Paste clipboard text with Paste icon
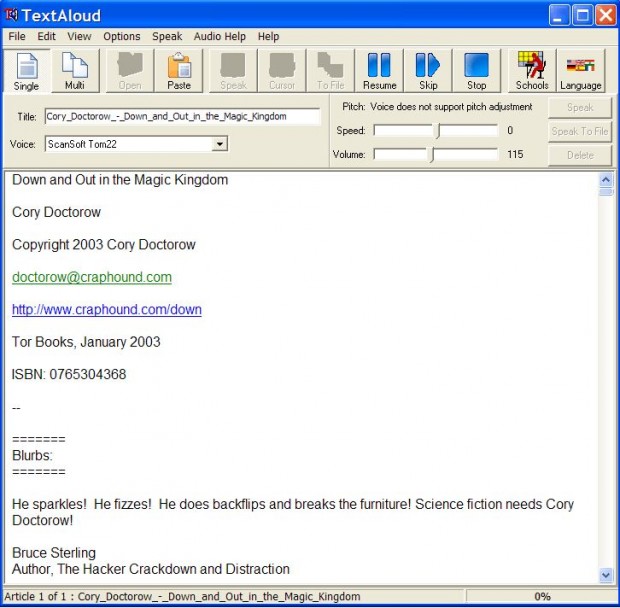620x608 pixels. coord(179,72)
